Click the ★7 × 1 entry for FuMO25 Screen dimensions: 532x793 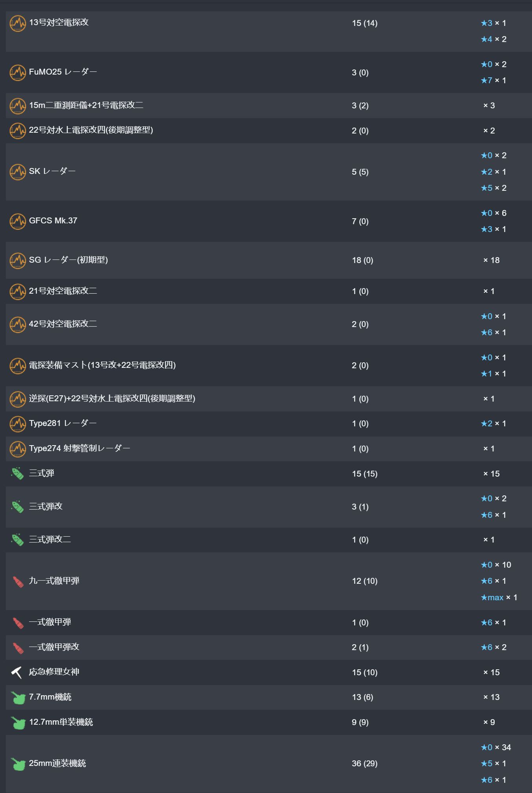click(x=494, y=80)
